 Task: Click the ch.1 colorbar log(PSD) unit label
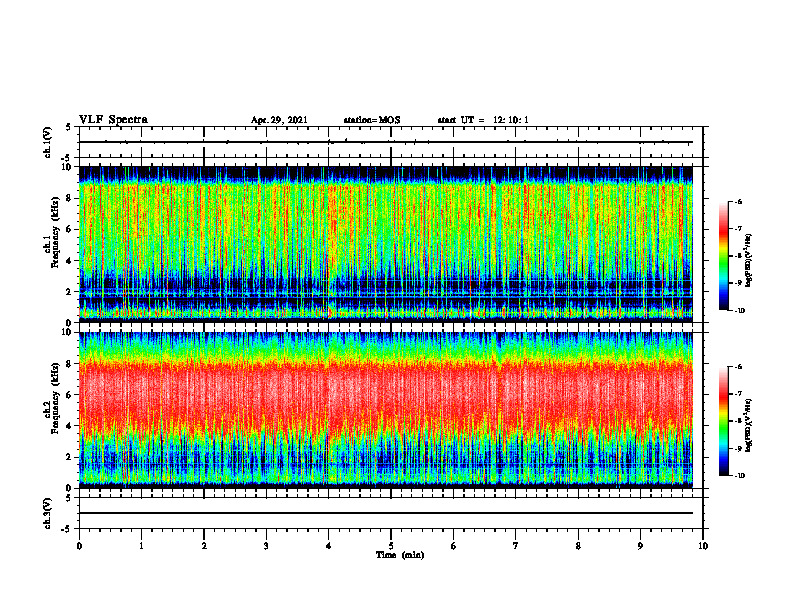point(750,260)
